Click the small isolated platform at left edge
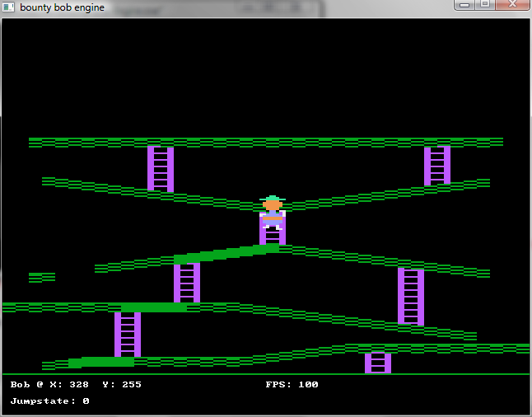The height and width of the screenshot is (417, 532). point(41,278)
